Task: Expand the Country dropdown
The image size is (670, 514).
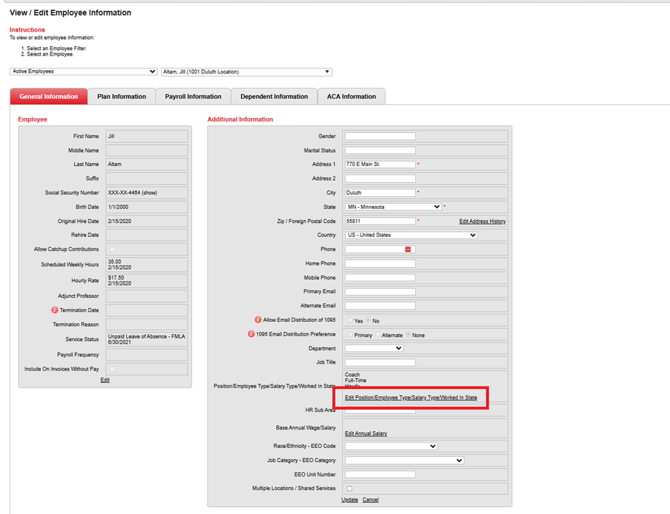Action: 411,235
